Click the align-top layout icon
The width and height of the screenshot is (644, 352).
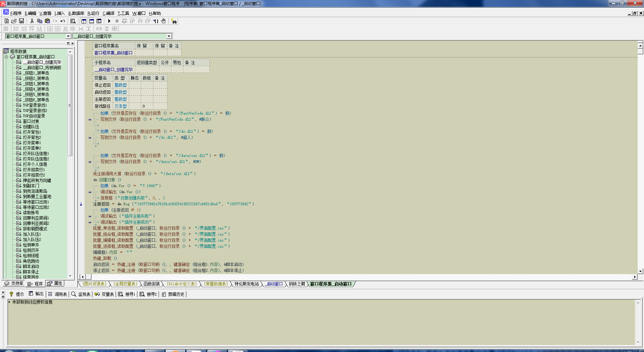click(32, 29)
